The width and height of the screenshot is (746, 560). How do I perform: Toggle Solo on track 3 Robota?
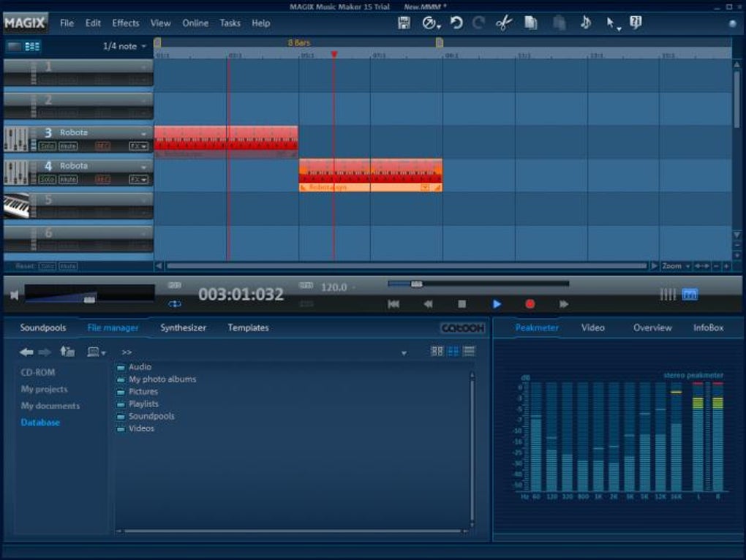(x=48, y=146)
